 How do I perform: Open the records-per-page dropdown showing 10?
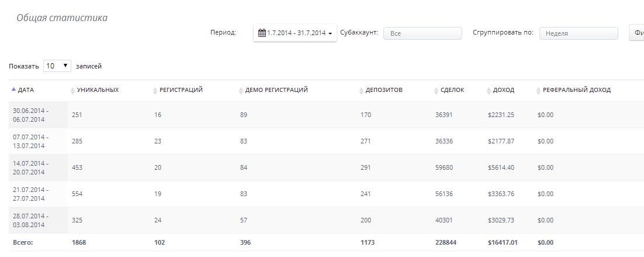tap(57, 66)
